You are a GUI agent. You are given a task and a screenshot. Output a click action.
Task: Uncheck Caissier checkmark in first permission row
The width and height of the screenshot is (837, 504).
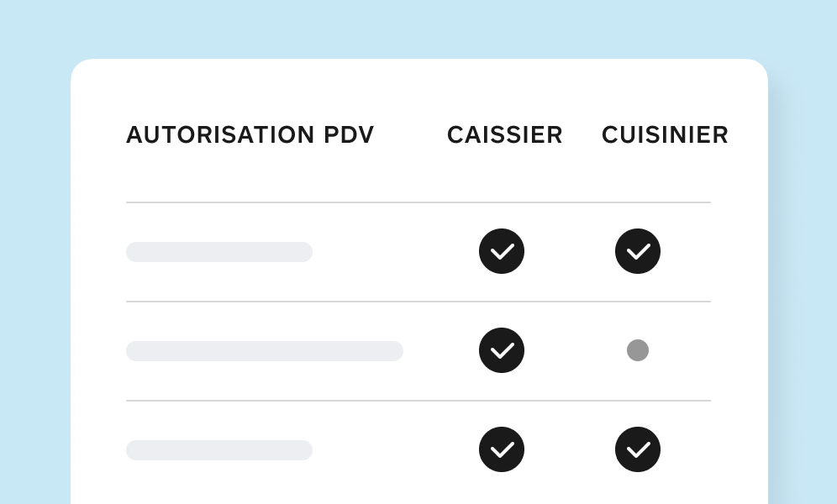pos(502,251)
